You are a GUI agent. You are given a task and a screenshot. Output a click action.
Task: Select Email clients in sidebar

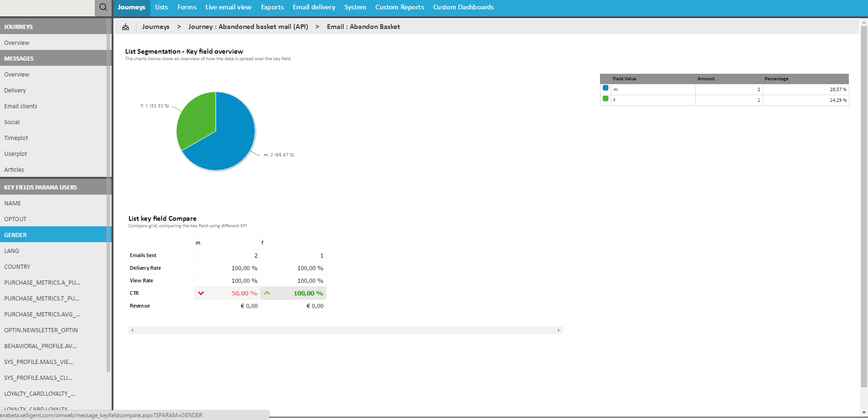pyautogui.click(x=21, y=106)
